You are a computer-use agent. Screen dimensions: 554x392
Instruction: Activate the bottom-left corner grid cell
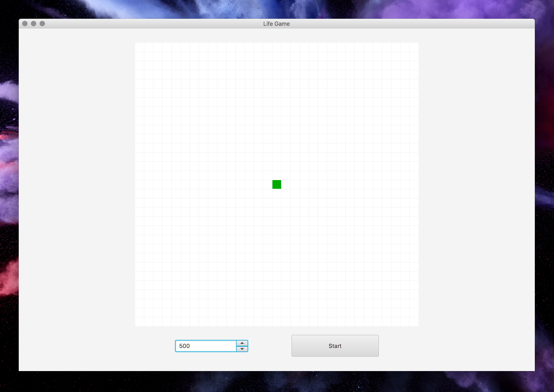pyautogui.click(x=139, y=322)
